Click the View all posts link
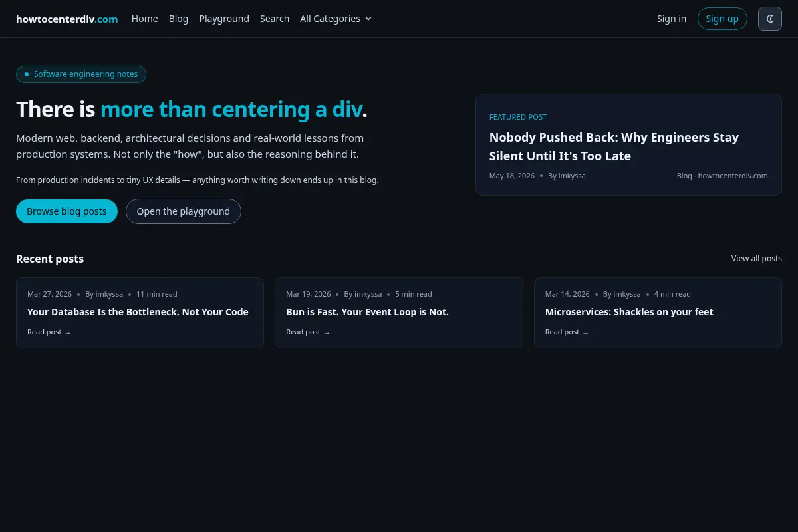Viewport: 798px width, 532px height. [757, 258]
